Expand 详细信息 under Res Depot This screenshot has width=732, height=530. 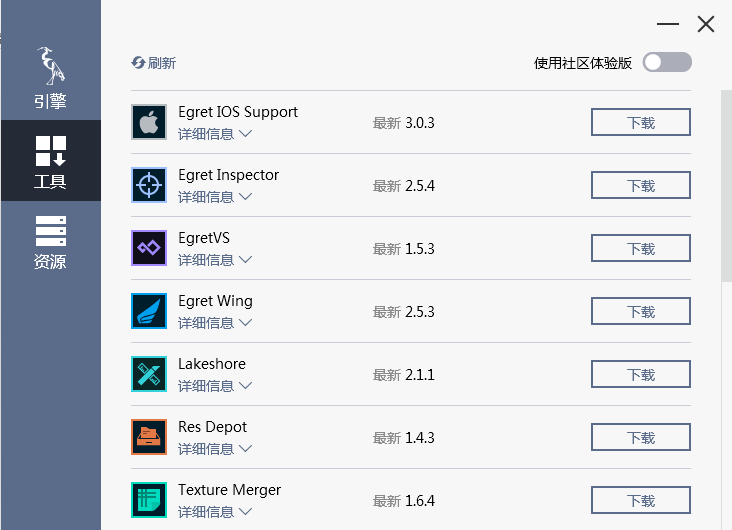[x=214, y=449]
